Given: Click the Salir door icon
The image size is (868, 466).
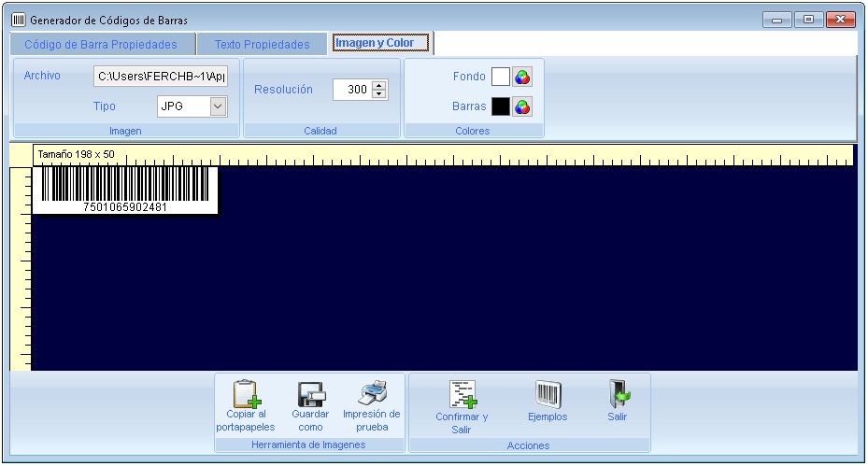Looking at the screenshot, I should [618, 394].
